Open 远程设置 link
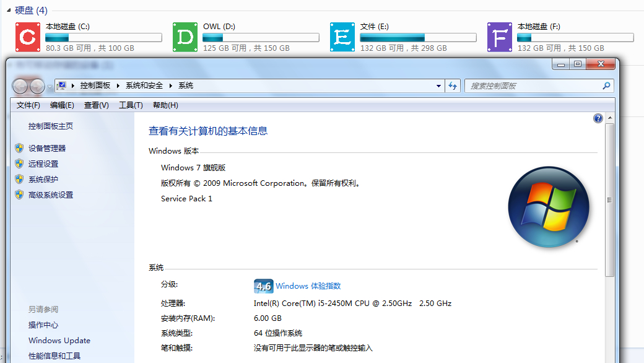The height and width of the screenshot is (363, 644). click(x=43, y=164)
